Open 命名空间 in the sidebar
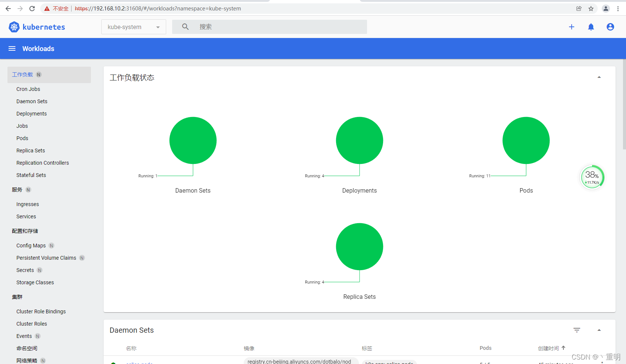Image resolution: width=626 pixels, height=364 pixels. pyautogui.click(x=27, y=348)
